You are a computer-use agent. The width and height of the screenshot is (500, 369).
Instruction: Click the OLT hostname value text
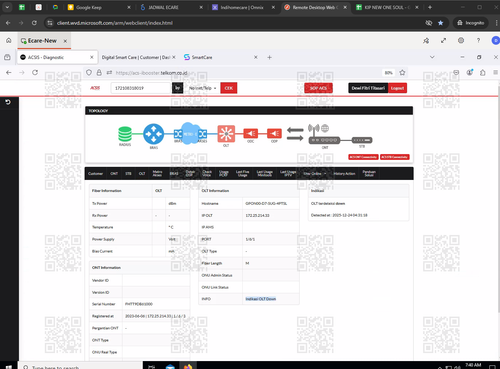[x=266, y=203]
